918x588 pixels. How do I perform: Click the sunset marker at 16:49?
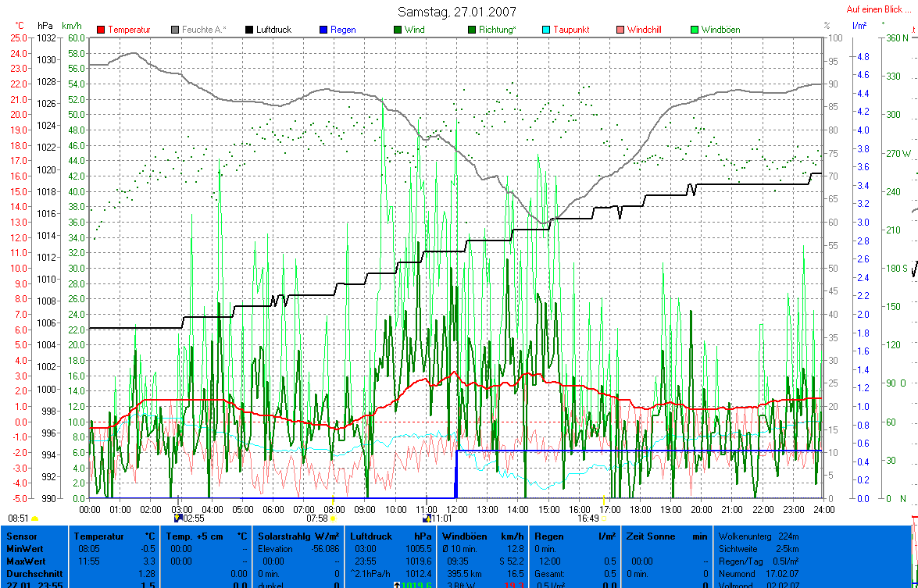(603, 518)
